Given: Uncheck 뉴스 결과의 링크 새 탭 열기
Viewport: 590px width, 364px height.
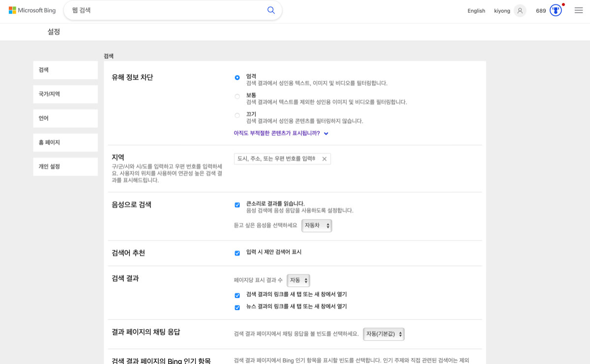Looking at the screenshot, I should pos(237,308).
